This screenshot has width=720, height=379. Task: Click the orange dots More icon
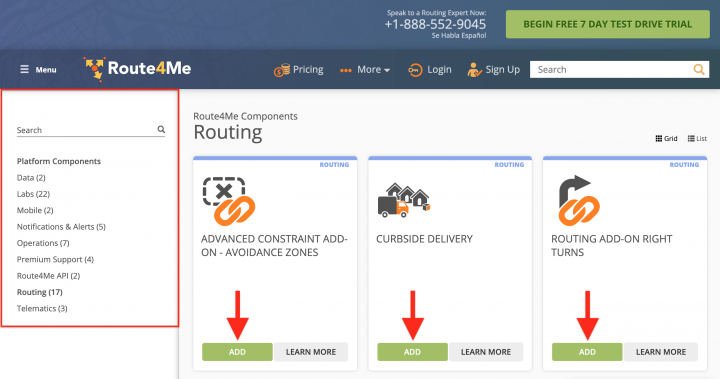coord(345,70)
